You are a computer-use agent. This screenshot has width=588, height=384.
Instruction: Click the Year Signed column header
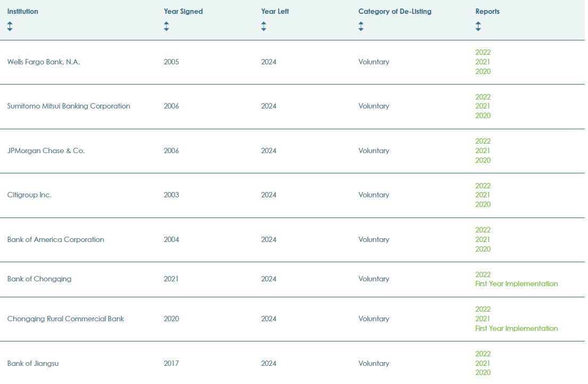(183, 11)
